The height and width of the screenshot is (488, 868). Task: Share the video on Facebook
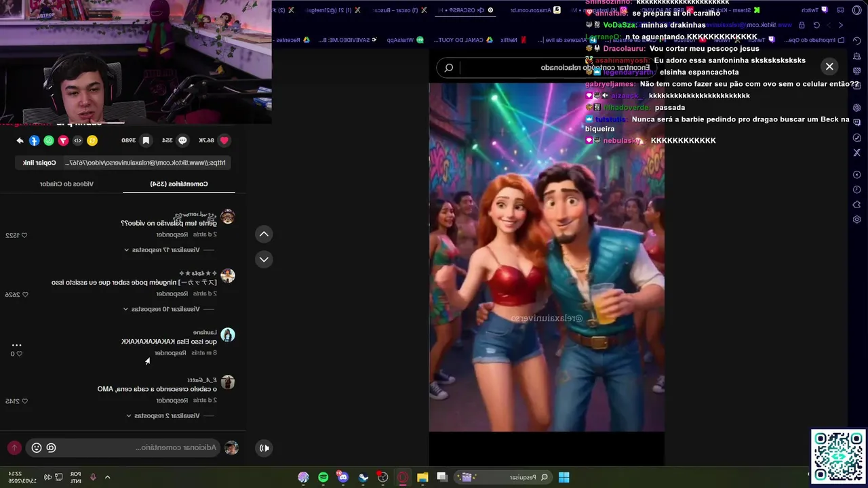(x=34, y=140)
